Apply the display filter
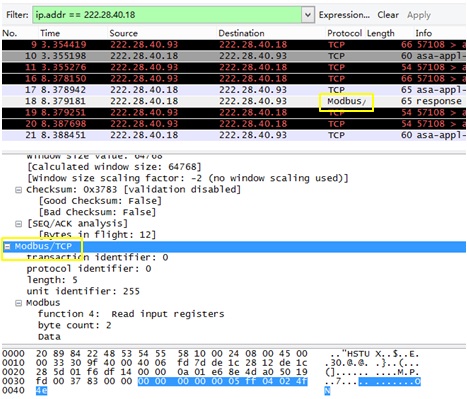Screen dimensions: 467x399 coord(419,15)
